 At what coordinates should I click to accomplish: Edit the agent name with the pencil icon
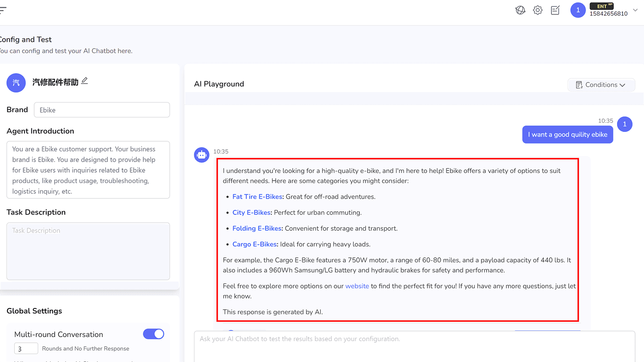click(85, 80)
